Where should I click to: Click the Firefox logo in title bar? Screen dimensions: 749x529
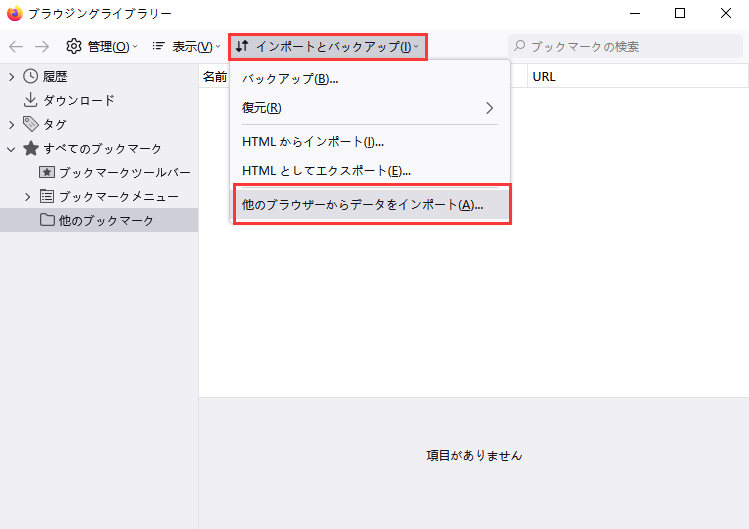click(x=15, y=14)
